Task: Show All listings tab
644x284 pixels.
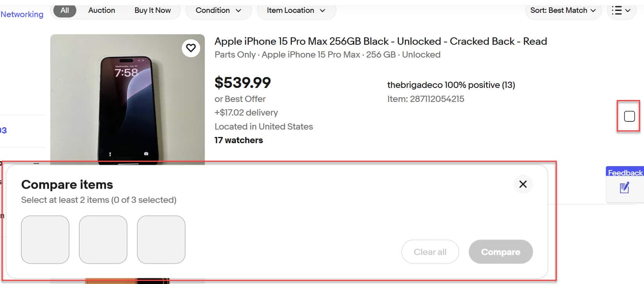Action: click(65, 11)
